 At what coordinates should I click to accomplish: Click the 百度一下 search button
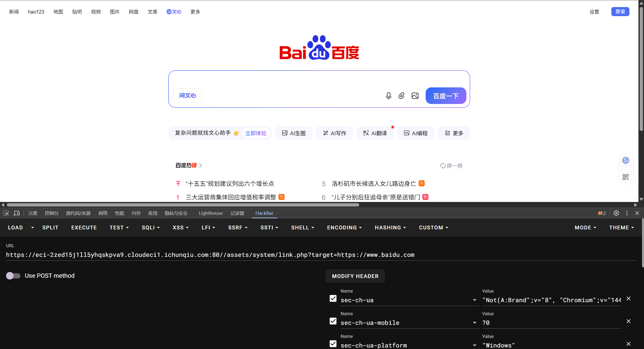coord(446,96)
